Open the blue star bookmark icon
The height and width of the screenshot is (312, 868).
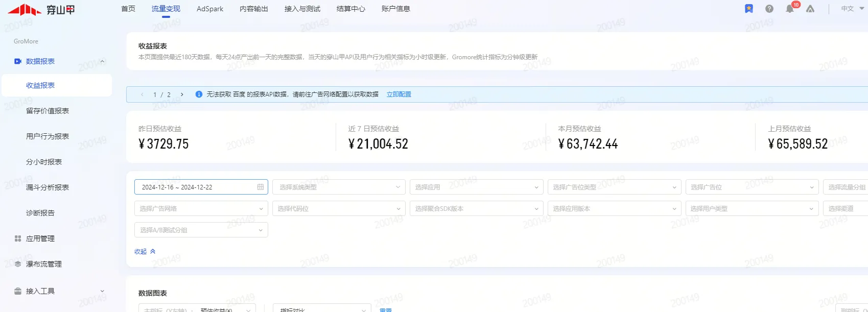749,9
